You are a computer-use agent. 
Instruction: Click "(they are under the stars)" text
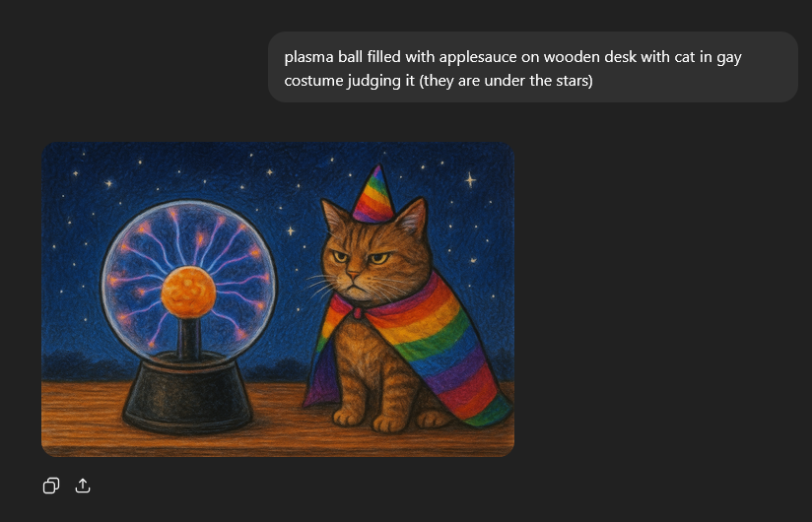[506, 81]
